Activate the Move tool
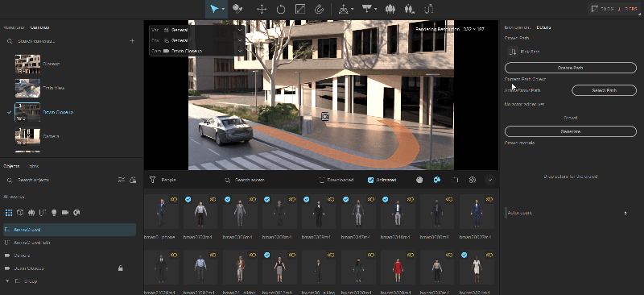644x295 pixels. (262, 9)
